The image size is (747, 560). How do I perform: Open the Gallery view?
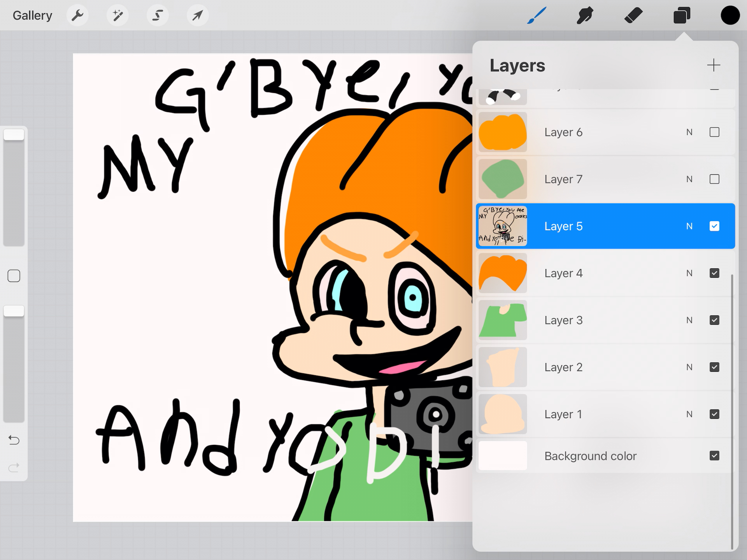click(x=32, y=16)
